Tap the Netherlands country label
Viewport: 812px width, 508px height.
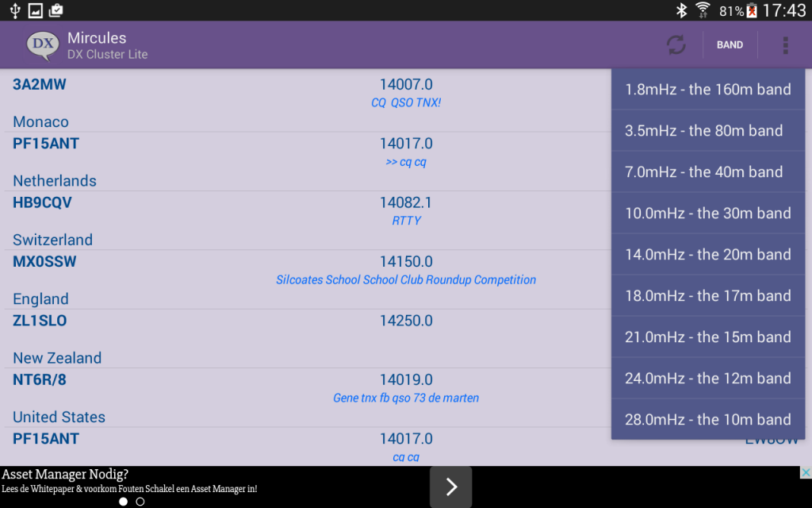55,181
